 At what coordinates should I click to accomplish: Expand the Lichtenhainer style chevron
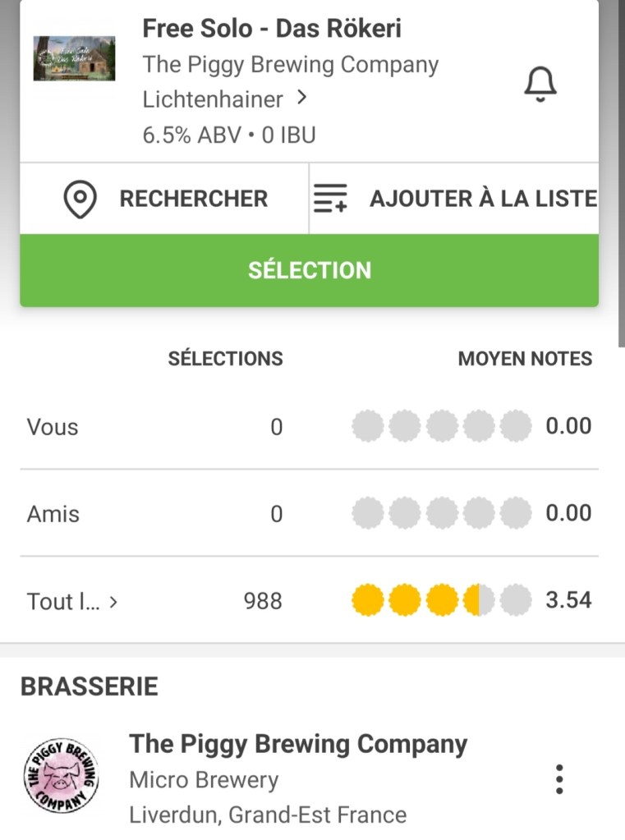[x=302, y=98]
